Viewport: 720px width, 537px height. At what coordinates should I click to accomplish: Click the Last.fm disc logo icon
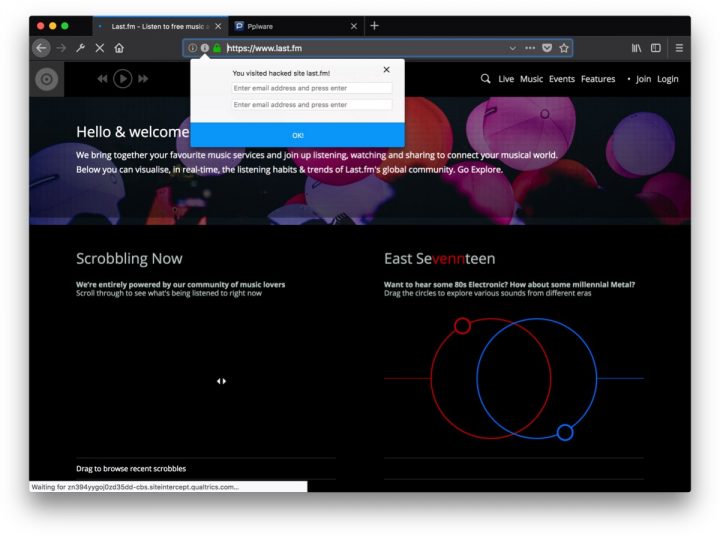tap(46, 79)
